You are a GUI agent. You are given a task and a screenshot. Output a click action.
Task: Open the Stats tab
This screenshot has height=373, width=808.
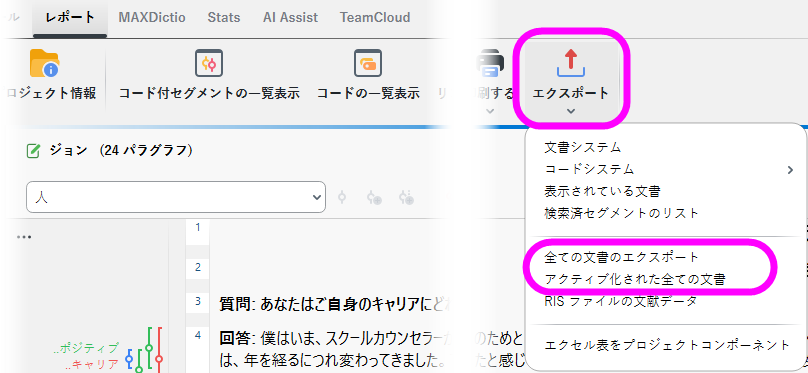(x=224, y=18)
